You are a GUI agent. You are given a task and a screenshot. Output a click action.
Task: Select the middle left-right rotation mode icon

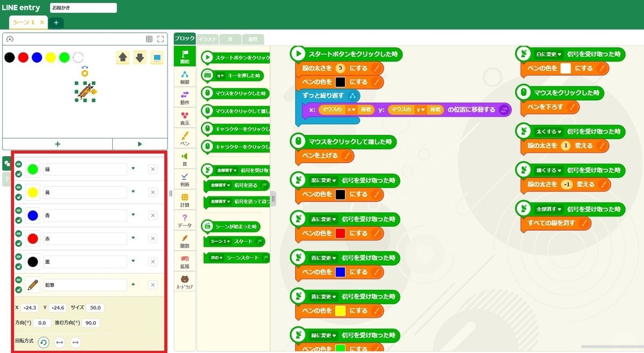click(60, 342)
